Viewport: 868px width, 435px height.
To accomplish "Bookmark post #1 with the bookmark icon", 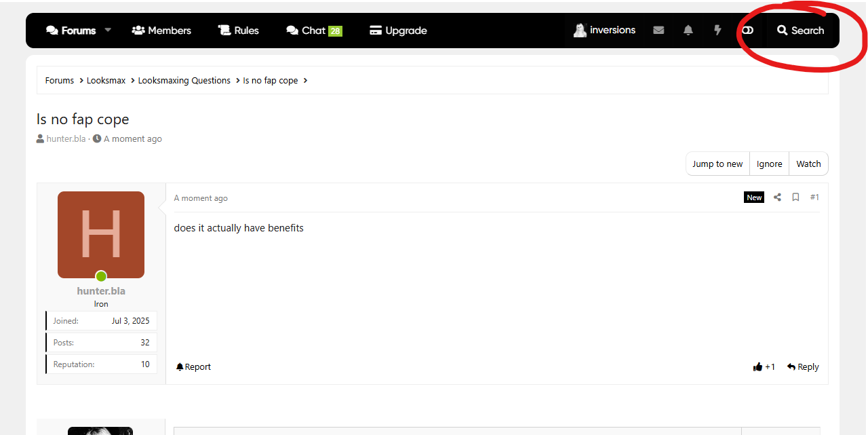I will coord(795,197).
